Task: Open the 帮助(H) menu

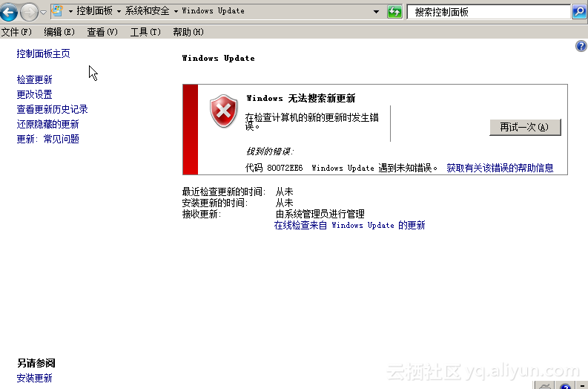Action: coord(188,32)
